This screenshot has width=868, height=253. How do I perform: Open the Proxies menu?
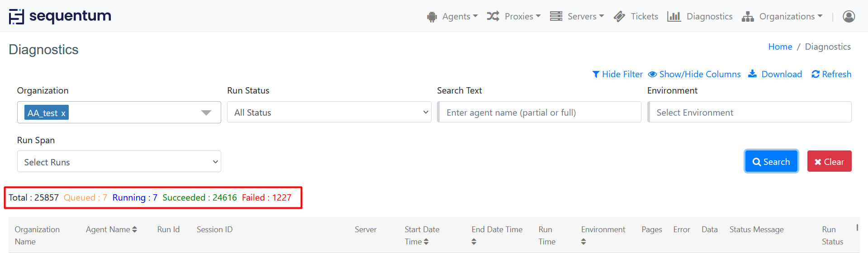tap(514, 16)
